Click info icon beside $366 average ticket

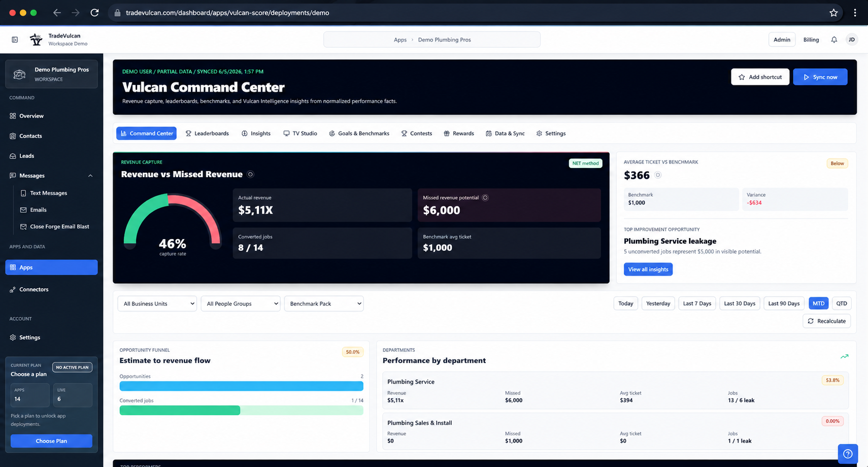[658, 175]
